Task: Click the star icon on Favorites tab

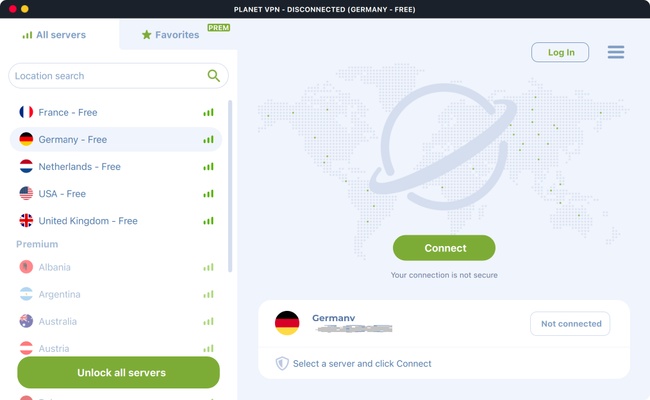Action: pyautogui.click(x=146, y=35)
